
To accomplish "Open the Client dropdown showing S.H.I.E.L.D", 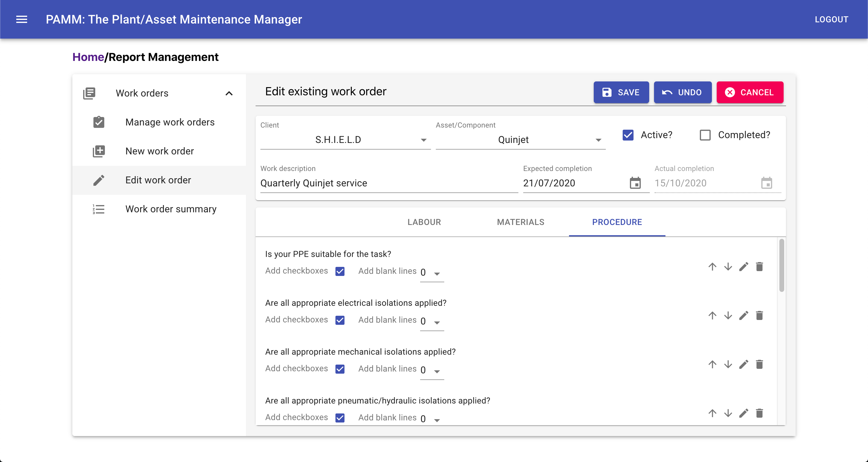I will [345, 140].
